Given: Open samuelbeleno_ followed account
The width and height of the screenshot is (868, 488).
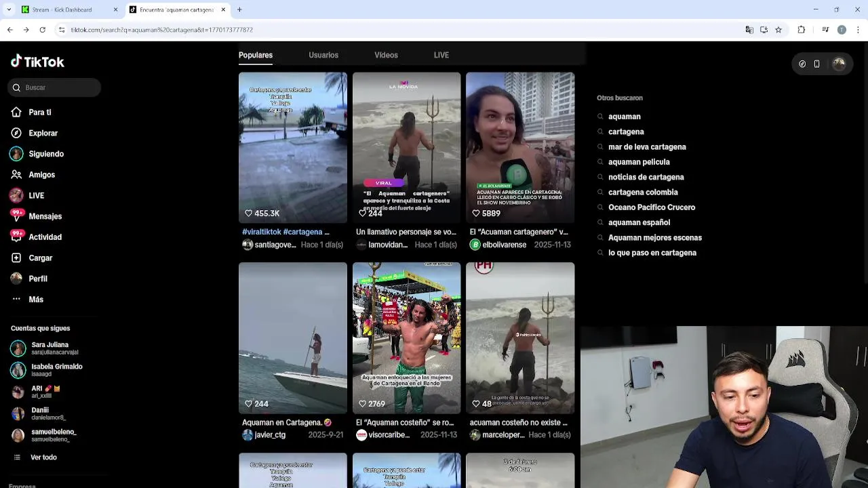Looking at the screenshot, I should 43,435.
